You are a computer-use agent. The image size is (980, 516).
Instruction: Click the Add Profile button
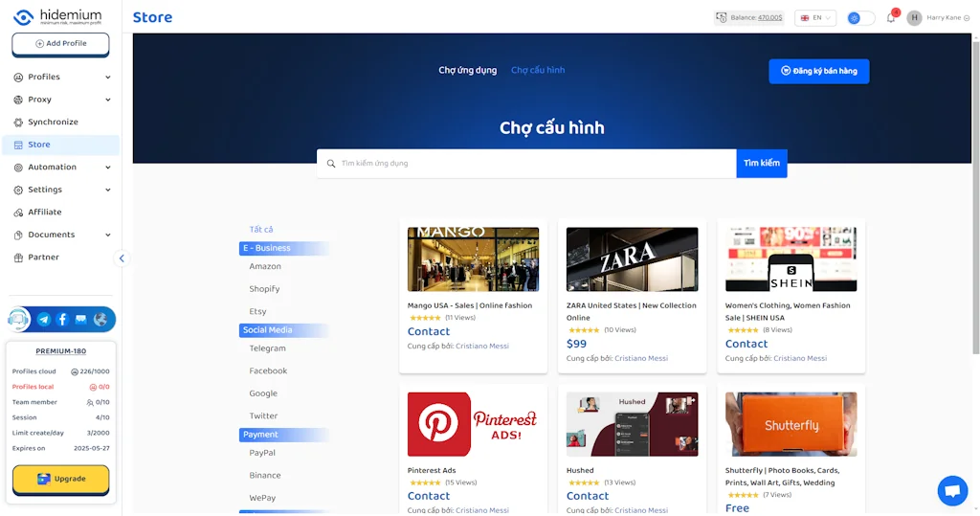coord(60,44)
